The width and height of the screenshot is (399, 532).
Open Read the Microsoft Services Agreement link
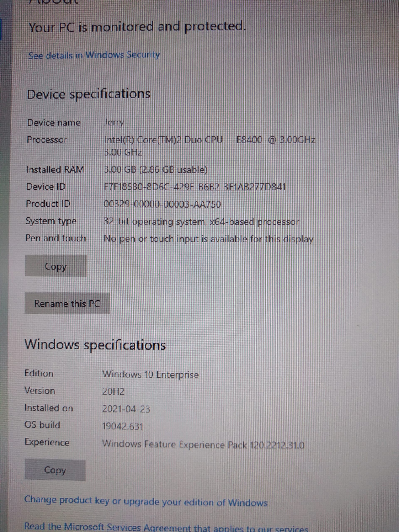tap(166, 527)
